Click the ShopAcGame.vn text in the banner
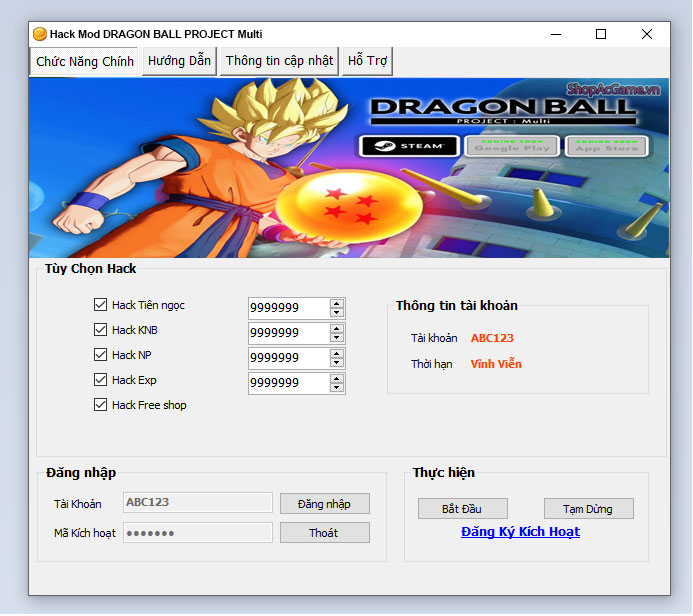 coord(613,89)
